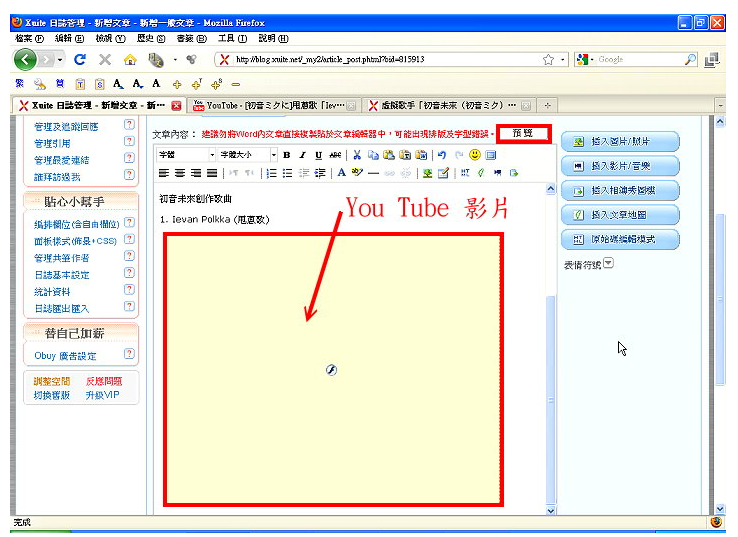This screenshot has height=537, width=738.
Task: Bookmark this page with the star
Action: click(x=548, y=60)
